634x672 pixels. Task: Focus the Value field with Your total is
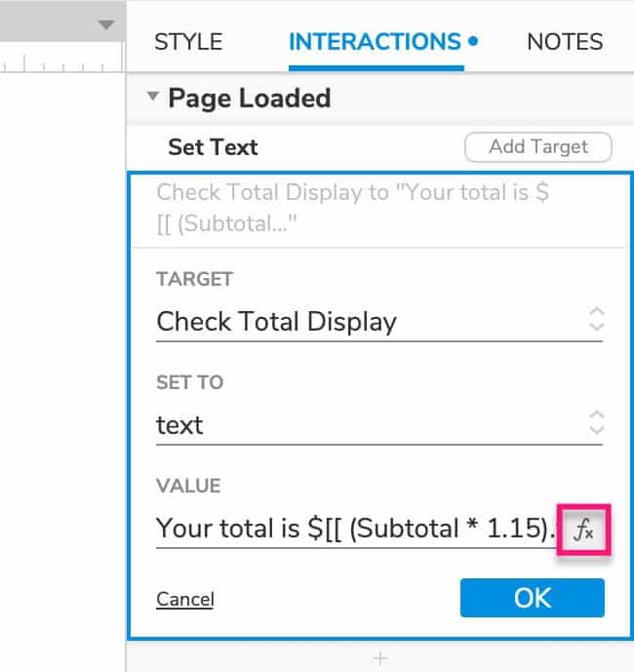click(356, 529)
